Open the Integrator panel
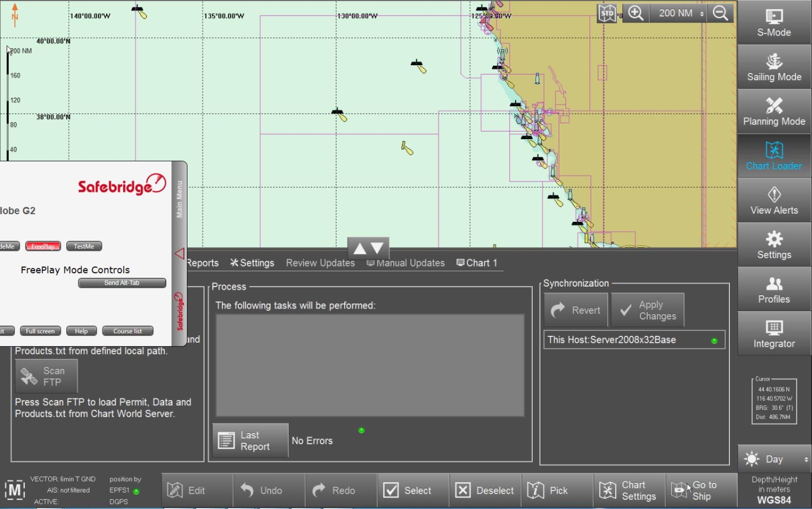 [x=773, y=334]
